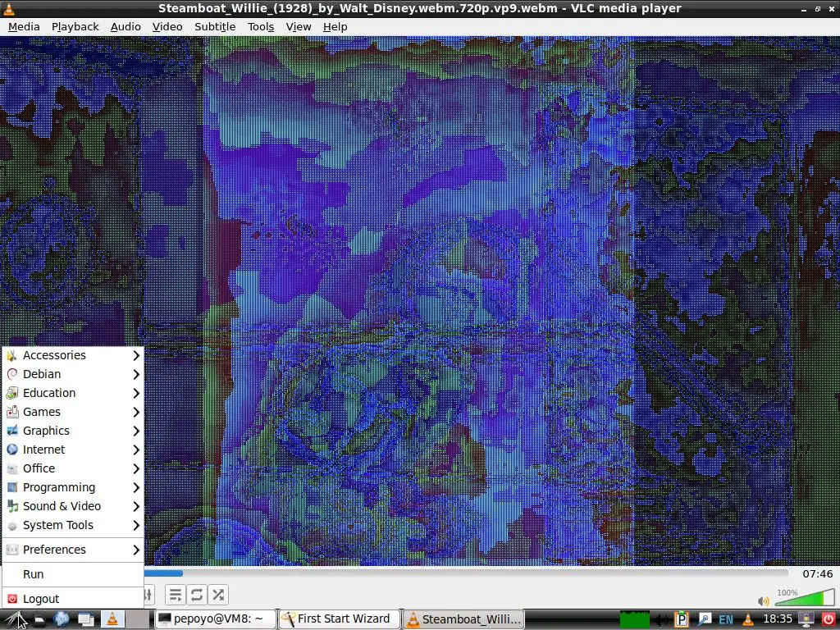Screen dimensions: 840x630
Task: Open the Media menu
Action: click(24, 27)
